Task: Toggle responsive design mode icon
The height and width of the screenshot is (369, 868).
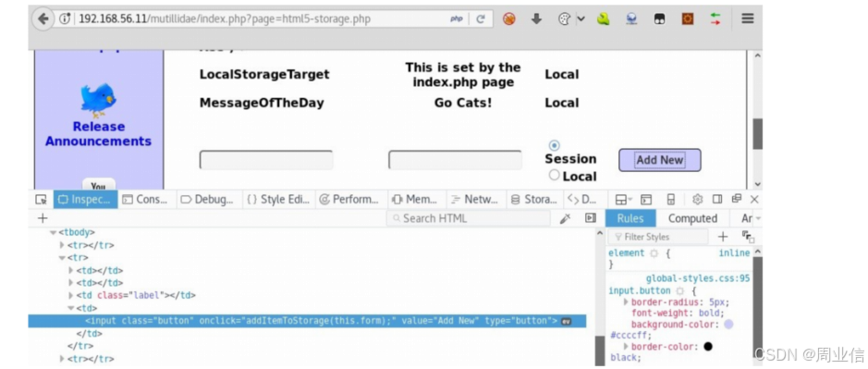Action: click(670, 200)
